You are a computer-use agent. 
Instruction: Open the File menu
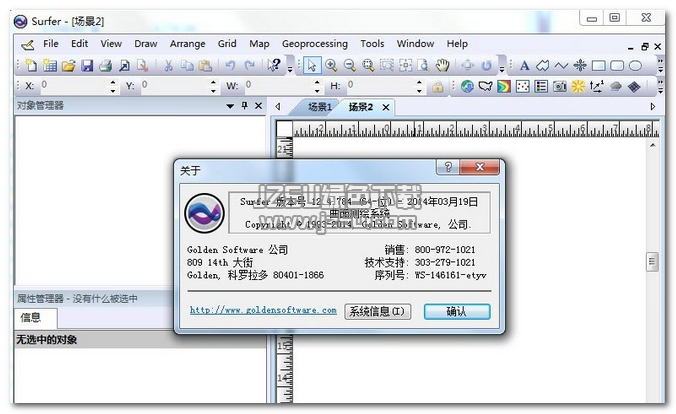coord(50,44)
